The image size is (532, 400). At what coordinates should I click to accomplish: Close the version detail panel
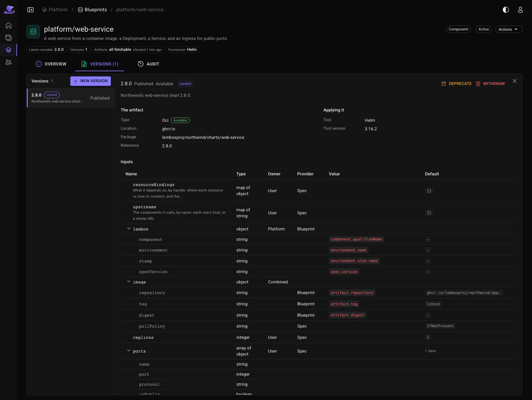click(515, 81)
